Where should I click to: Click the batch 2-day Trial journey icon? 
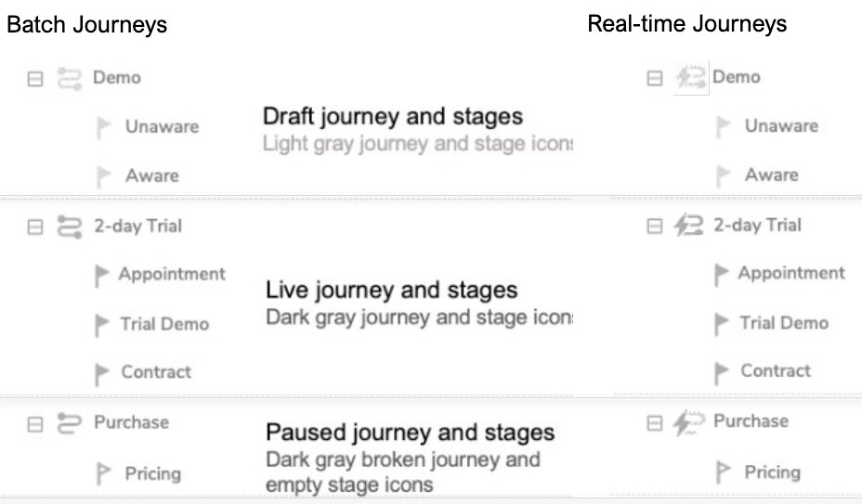click(x=69, y=226)
